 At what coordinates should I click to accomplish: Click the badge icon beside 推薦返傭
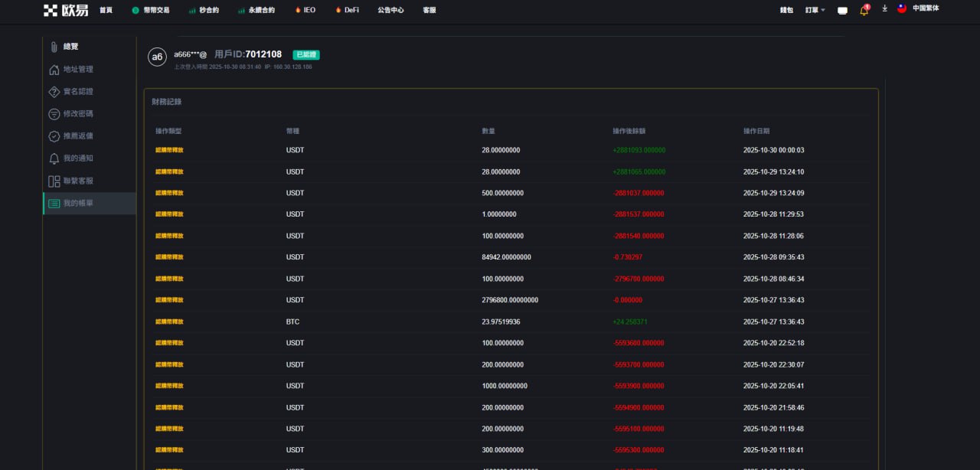pos(54,136)
